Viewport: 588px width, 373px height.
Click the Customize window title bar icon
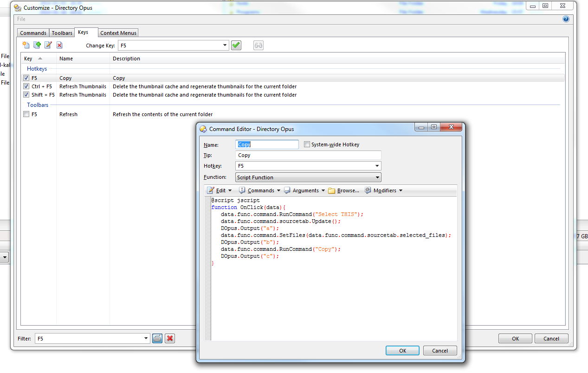[18, 8]
